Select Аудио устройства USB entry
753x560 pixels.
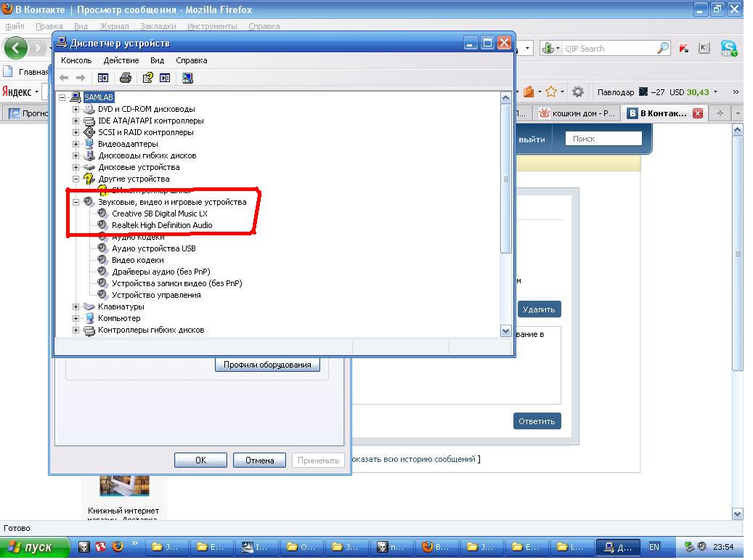click(154, 249)
